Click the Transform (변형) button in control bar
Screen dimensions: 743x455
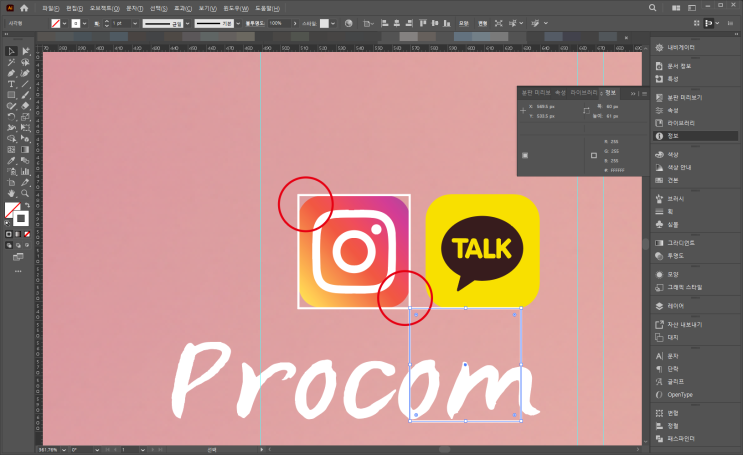(x=482, y=23)
